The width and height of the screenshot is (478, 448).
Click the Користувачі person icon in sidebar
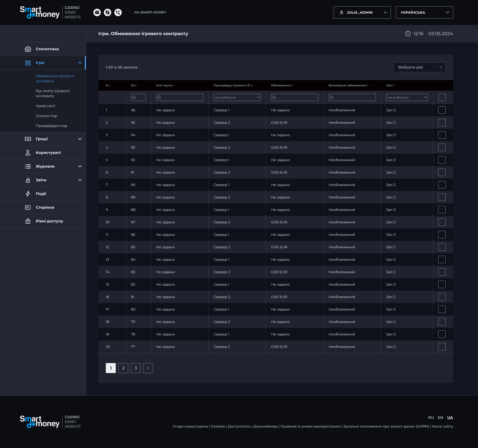click(x=28, y=153)
